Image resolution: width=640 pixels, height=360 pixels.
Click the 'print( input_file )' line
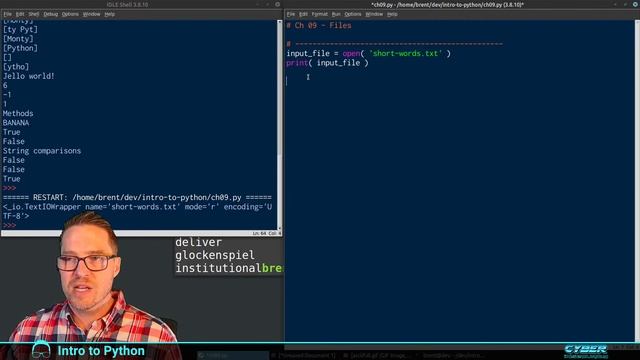327,63
